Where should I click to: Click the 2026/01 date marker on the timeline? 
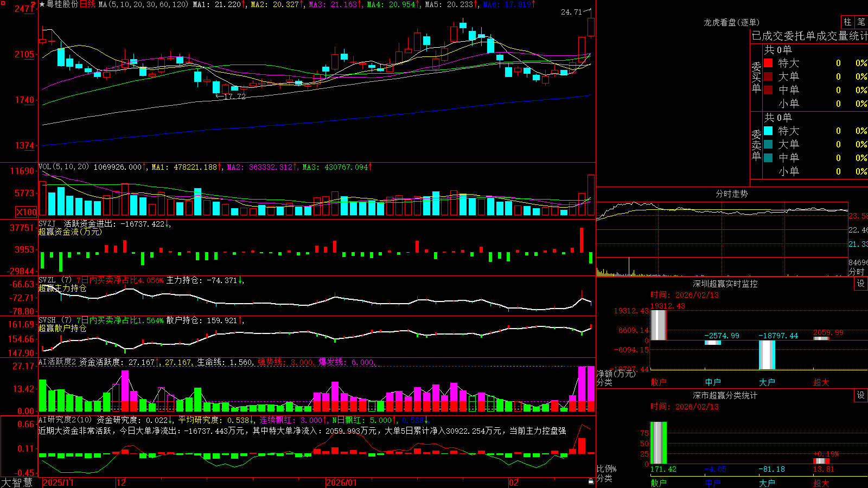click(x=342, y=483)
